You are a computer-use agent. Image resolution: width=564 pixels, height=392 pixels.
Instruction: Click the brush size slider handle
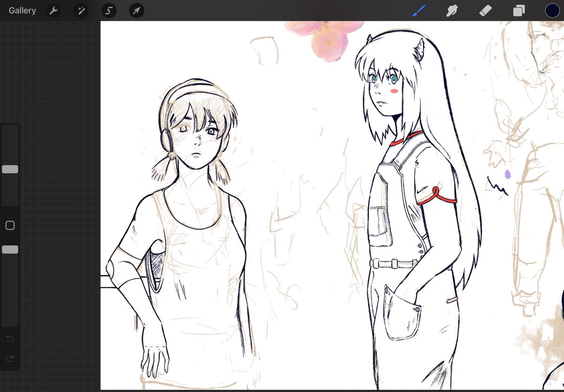tap(10, 169)
